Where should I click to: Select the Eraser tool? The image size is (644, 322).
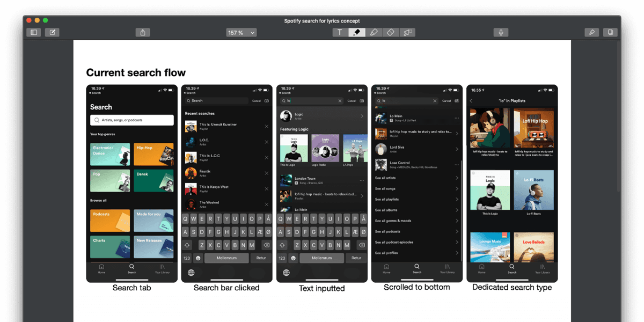coord(391,32)
